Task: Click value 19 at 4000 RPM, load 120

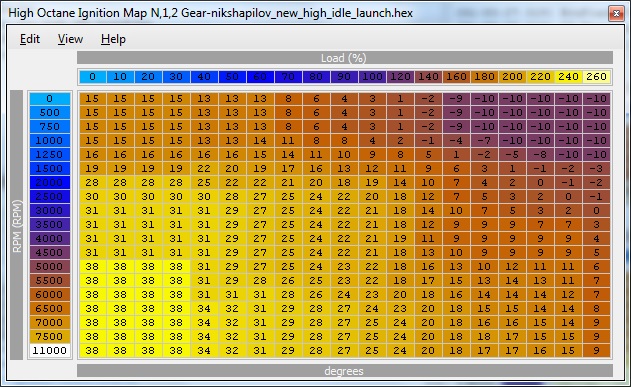Action: [x=400, y=239]
